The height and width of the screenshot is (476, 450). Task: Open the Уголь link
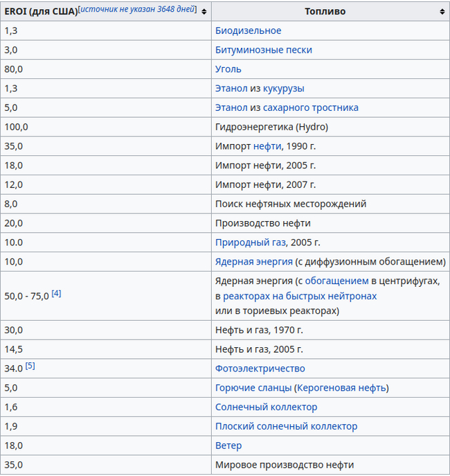[228, 69]
